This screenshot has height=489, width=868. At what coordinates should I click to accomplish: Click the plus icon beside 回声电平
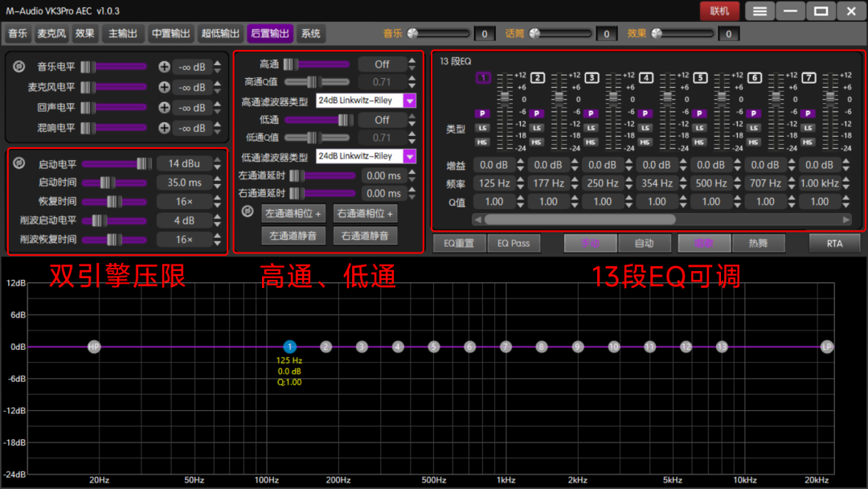click(x=164, y=108)
